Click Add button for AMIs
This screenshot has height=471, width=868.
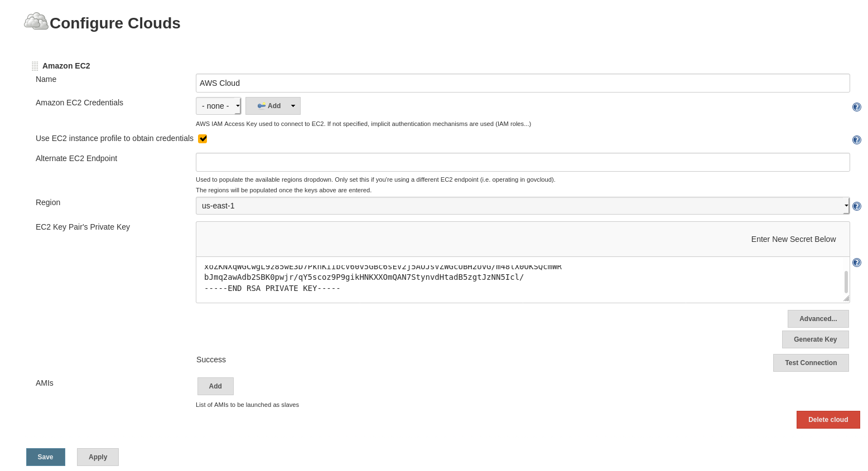215,386
